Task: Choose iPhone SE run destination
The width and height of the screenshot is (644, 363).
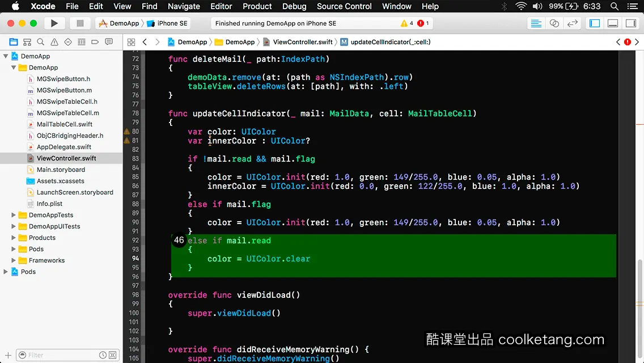Action: click(167, 23)
